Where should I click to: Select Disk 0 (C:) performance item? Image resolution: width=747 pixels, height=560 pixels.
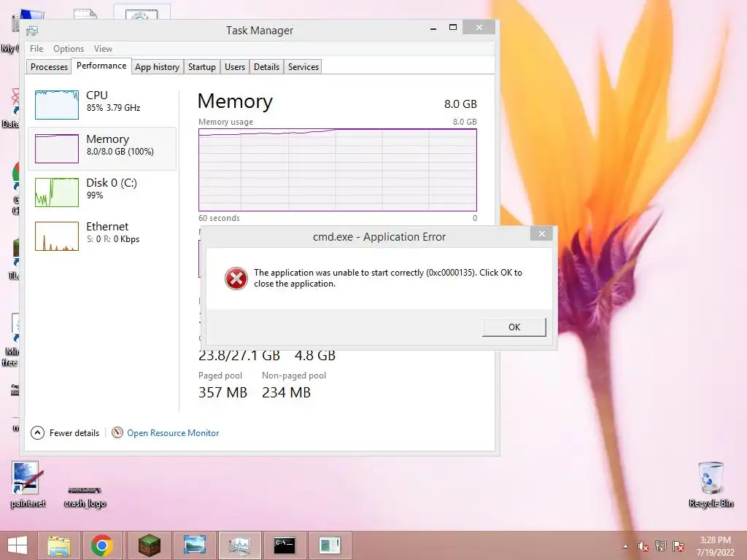(102, 192)
